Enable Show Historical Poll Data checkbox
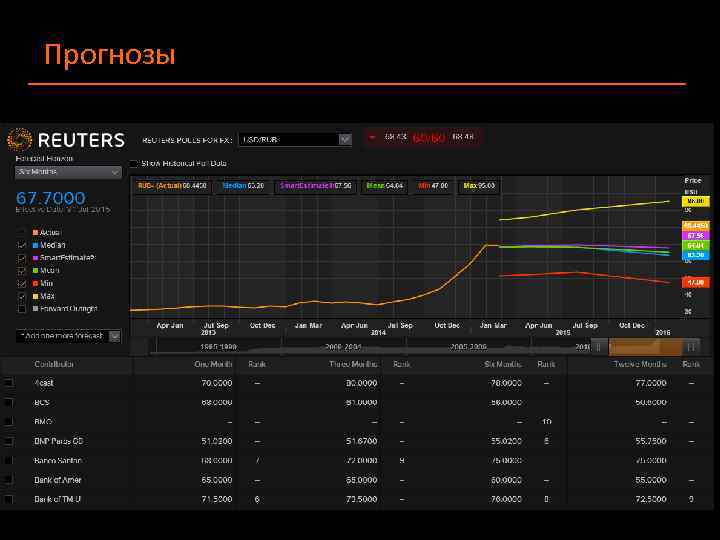720x540 pixels. 134,163
